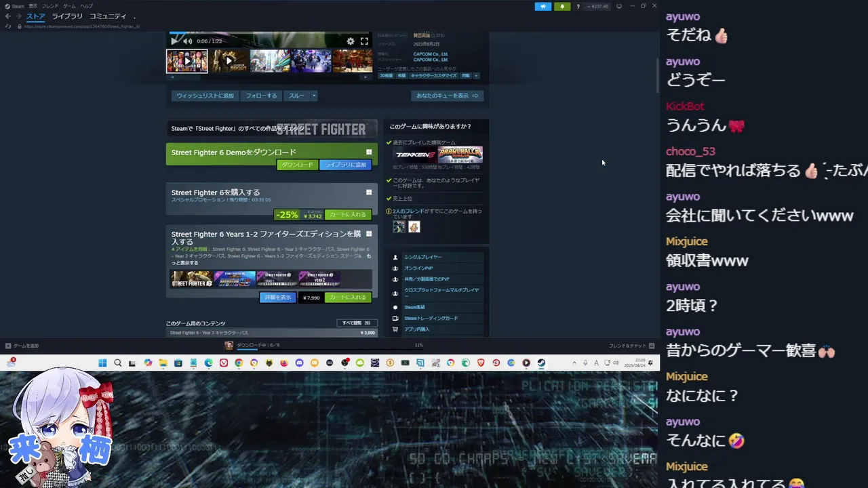
Task: Select the second trailer thumbnail with play icon
Action: [229, 61]
